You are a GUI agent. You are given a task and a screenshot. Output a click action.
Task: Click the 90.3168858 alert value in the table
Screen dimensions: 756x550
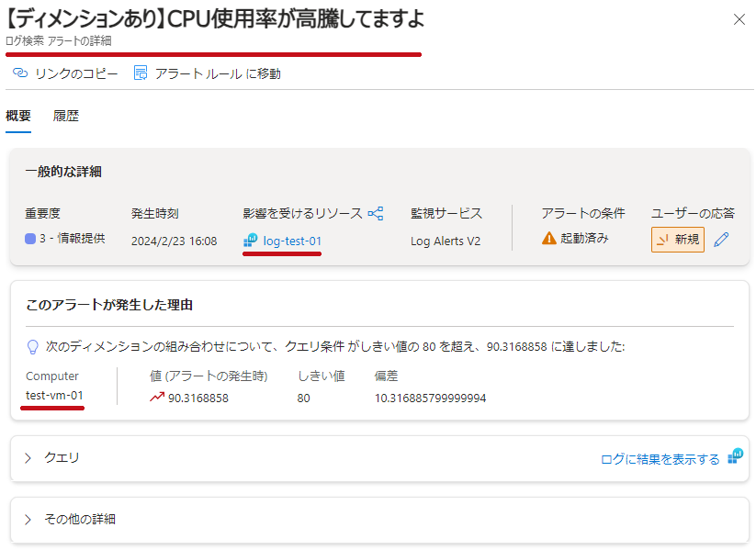tap(198, 398)
